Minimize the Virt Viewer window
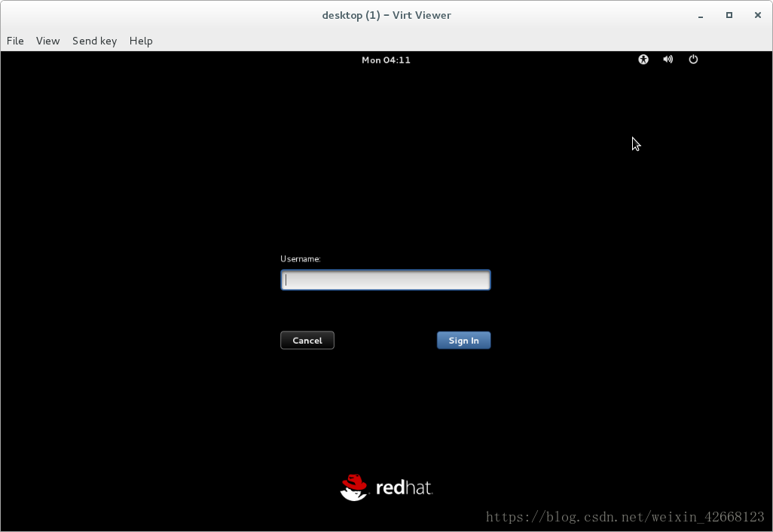 click(701, 15)
